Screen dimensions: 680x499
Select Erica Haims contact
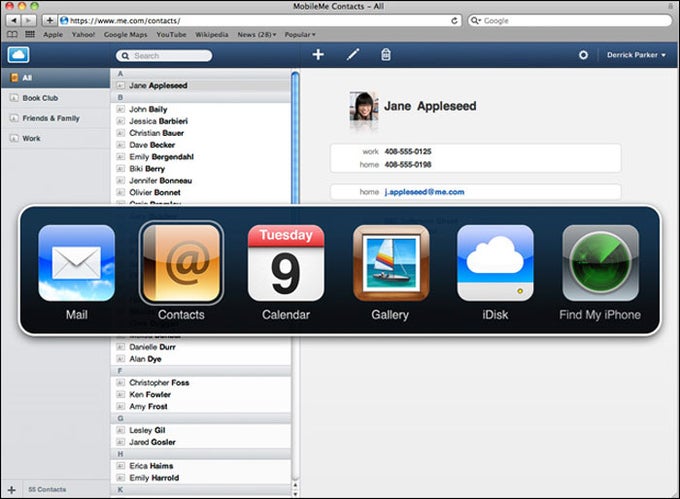[x=201, y=466]
